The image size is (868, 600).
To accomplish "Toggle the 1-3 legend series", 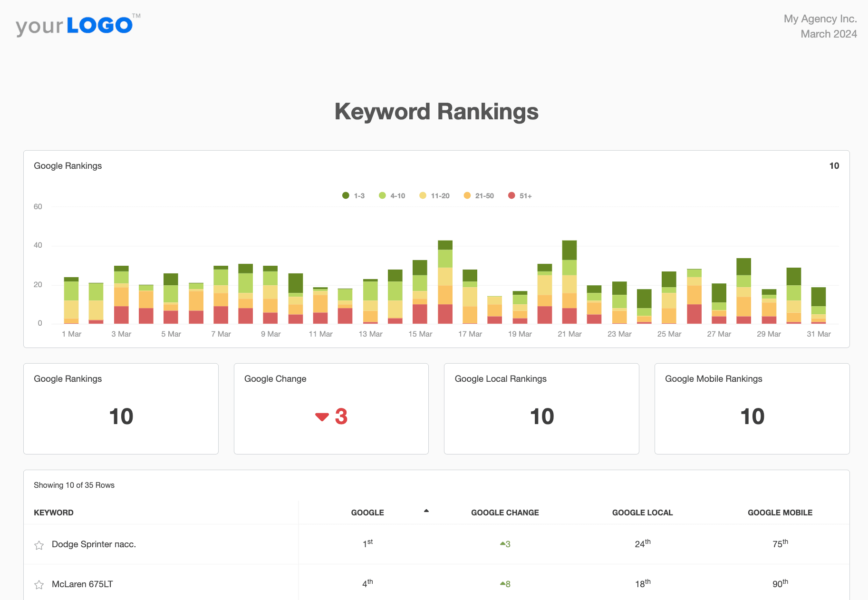I will coord(353,196).
